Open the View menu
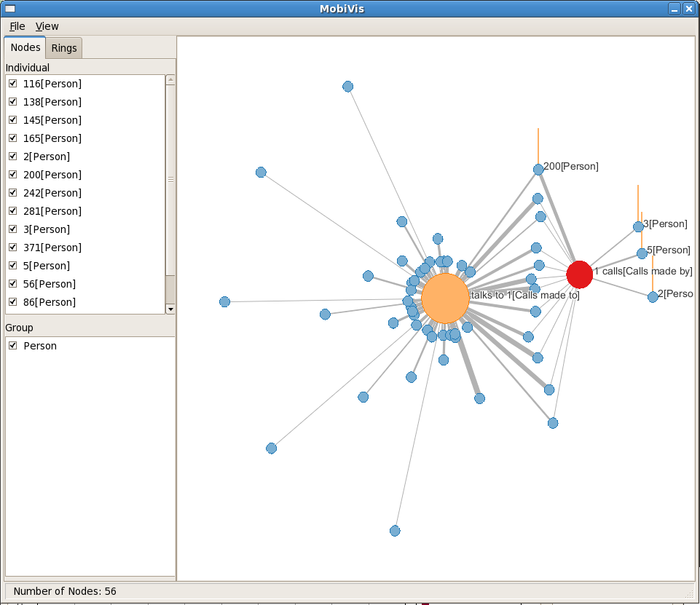 coord(47,26)
